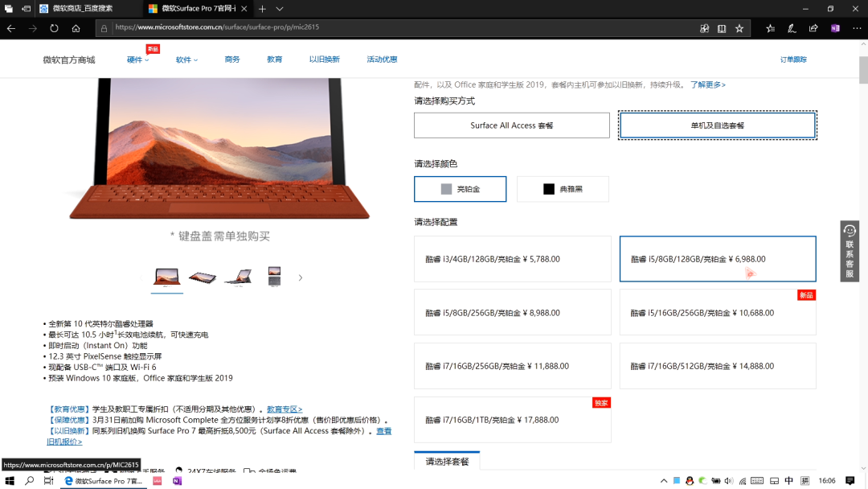Open the extension icon left of reading view
Screen dimensions: 868x489
pyautogui.click(x=704, y=28)
